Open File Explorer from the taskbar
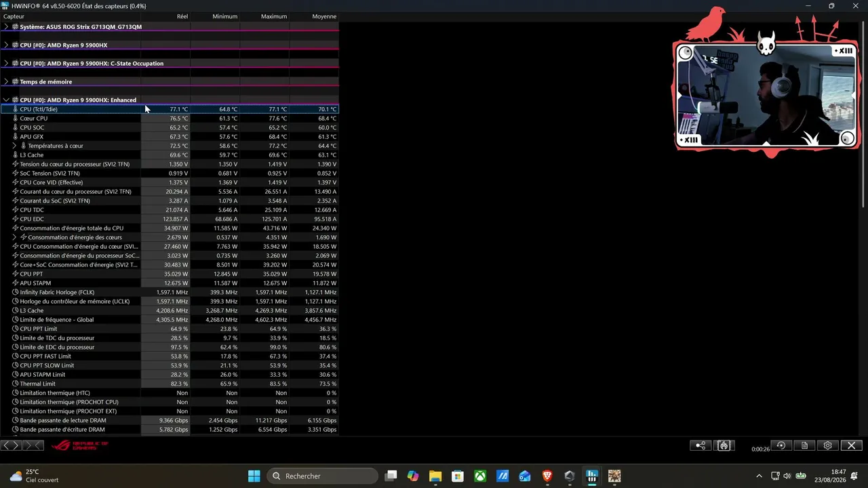The height and width of the screenshot is (488, 868). click(435, 476)
